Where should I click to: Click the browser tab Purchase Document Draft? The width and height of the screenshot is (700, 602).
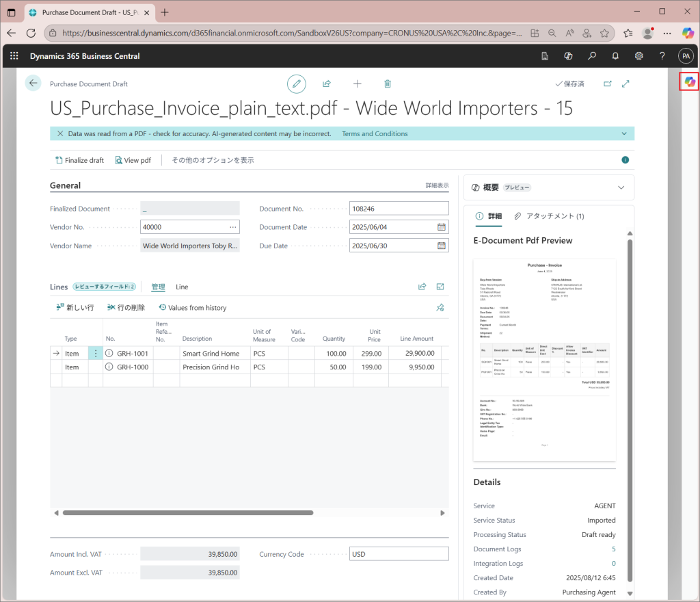pyautogui.click(x=90, y=12)
